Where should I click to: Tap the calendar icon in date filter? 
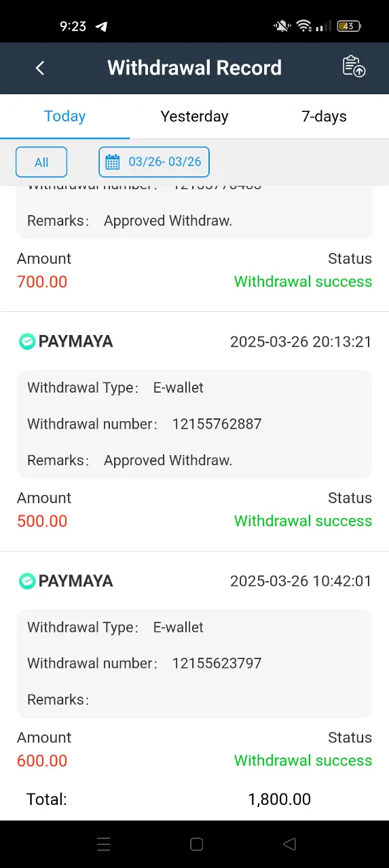coord(113,162)
